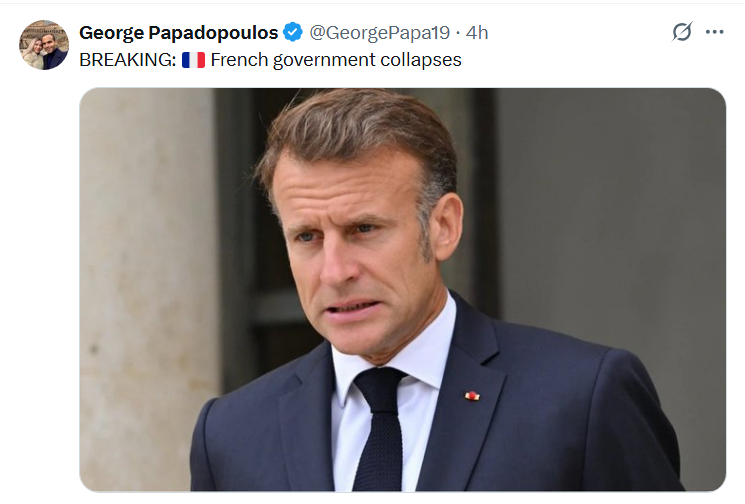Viewport: 745px width, 504px height.
Task: Click the gray wall right of the man
Action: click(x=611, y=214)
